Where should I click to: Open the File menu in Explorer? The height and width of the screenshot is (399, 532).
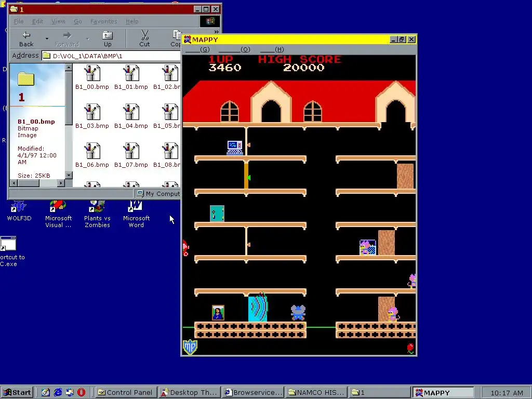click(19, 21)
